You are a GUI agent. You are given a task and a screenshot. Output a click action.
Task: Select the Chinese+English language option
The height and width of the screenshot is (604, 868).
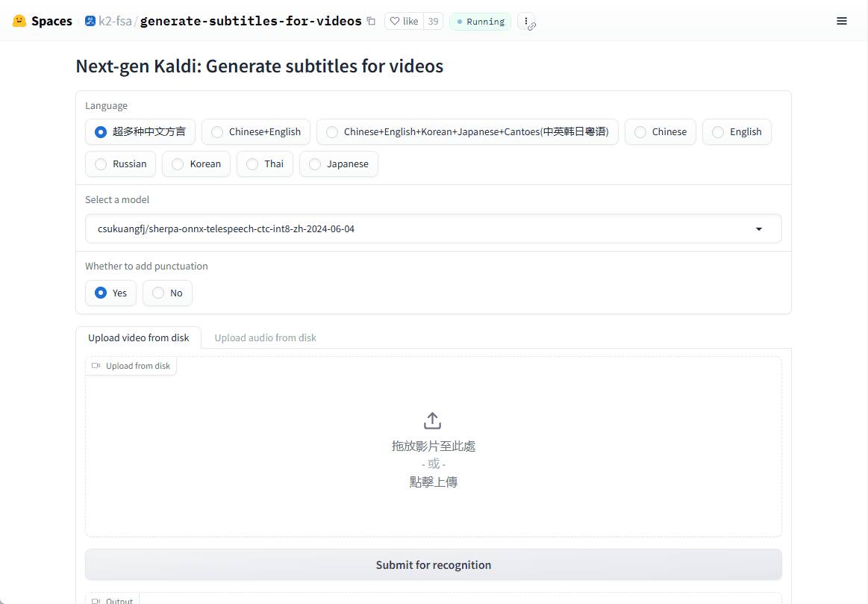coord(256,131)
